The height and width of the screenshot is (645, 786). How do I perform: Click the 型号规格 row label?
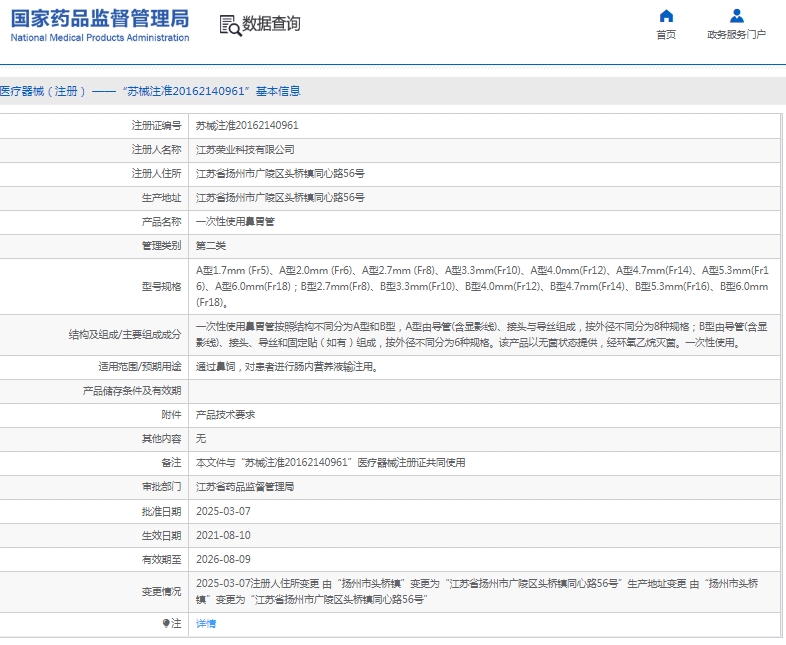click(161, 287)
